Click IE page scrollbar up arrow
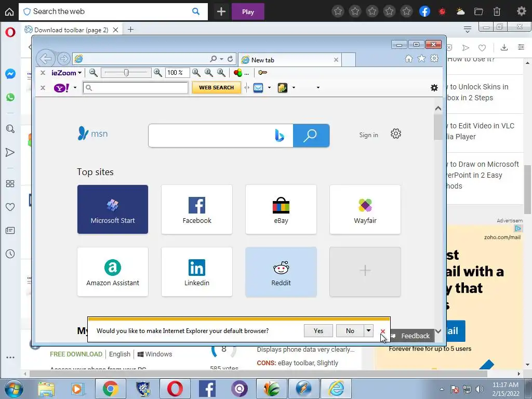This screenshot has width=532, height=399. point(438,108)
